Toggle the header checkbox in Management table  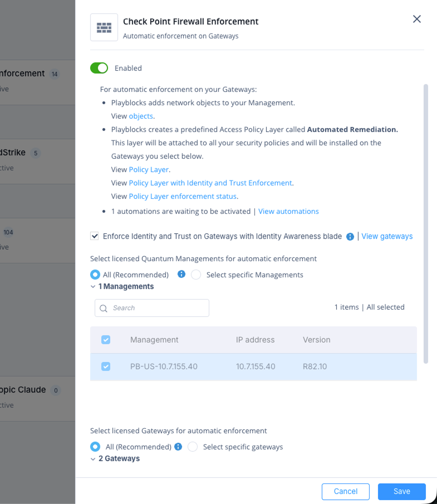tap(106, 340)
